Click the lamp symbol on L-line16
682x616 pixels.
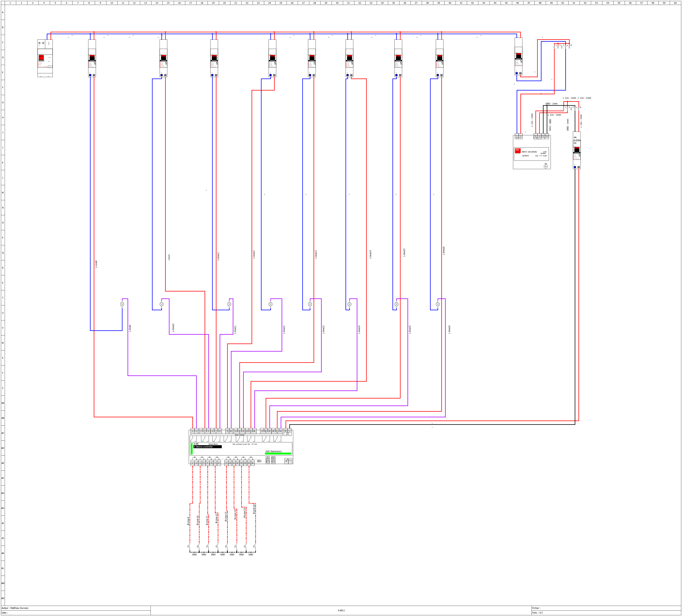pos(438,304)
